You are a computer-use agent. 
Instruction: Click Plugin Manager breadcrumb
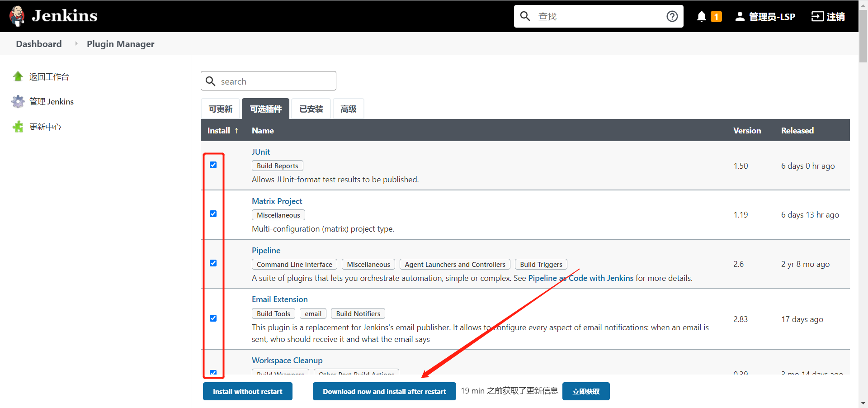pyautogui.click(x=120, y=44)
